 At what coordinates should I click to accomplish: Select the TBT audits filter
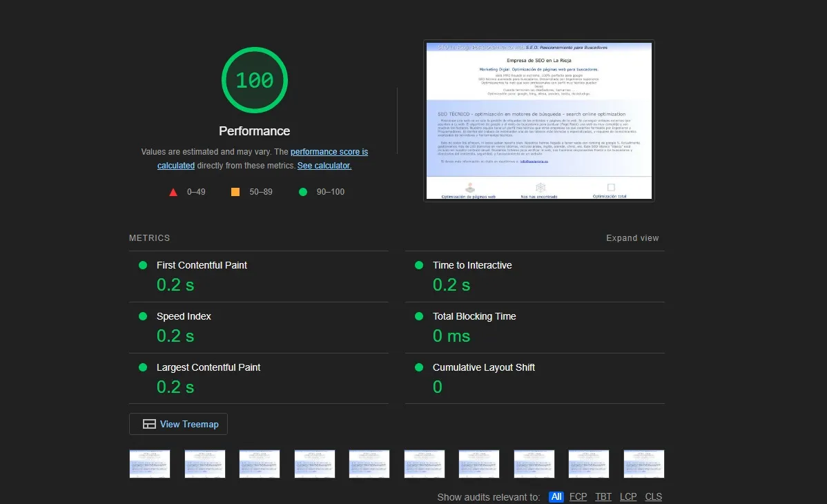click(x=603, y=496)
